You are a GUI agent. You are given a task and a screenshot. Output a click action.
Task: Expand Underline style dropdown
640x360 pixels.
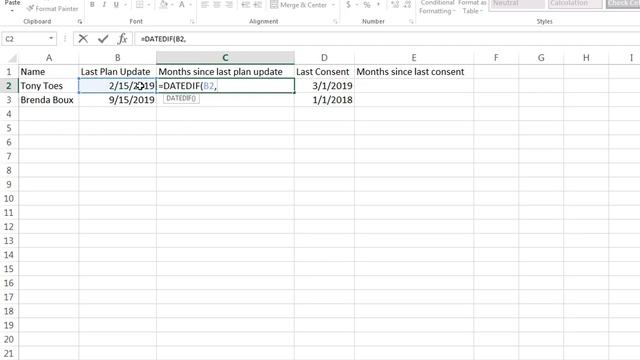click(x=125, y=4)
